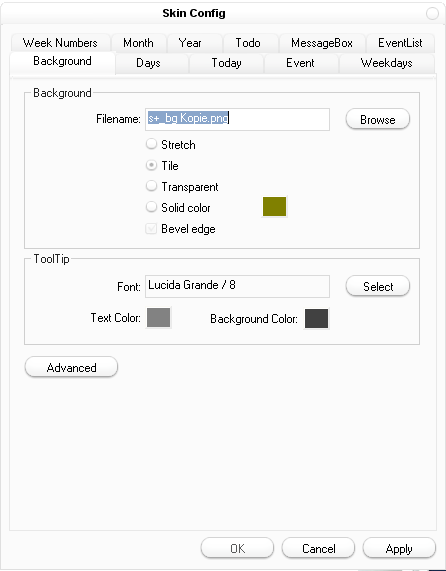Open the Month tab
The image size is (446, 571).
coord(138,43)
